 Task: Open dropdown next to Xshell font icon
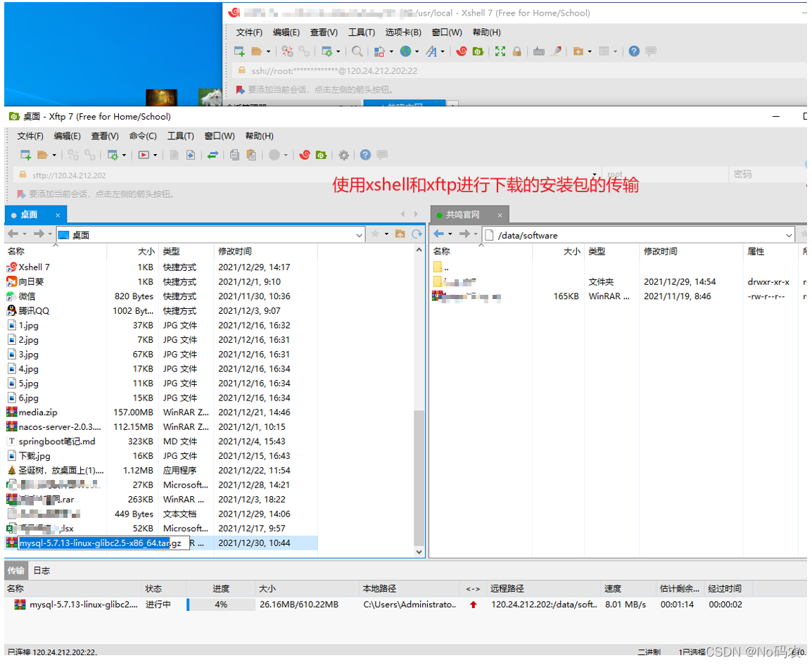[443, 51]
